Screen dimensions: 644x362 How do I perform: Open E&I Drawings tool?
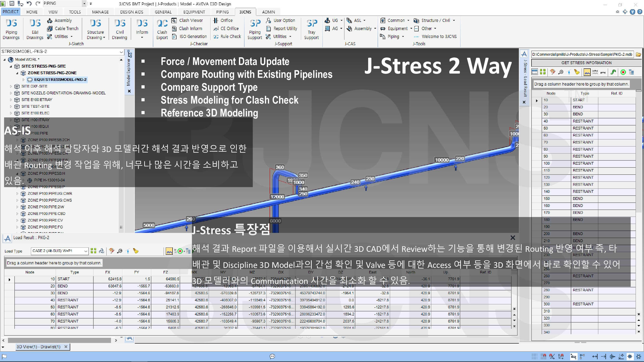tap(35, 29)
